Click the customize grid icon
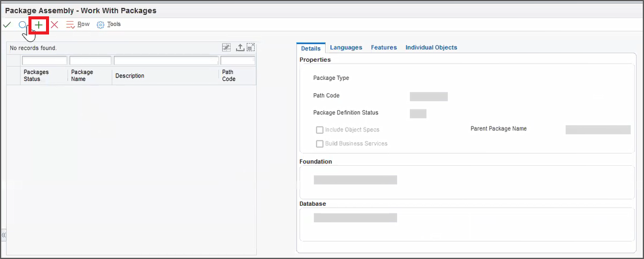This screenshot has height=259, width=644. (226, 48)
